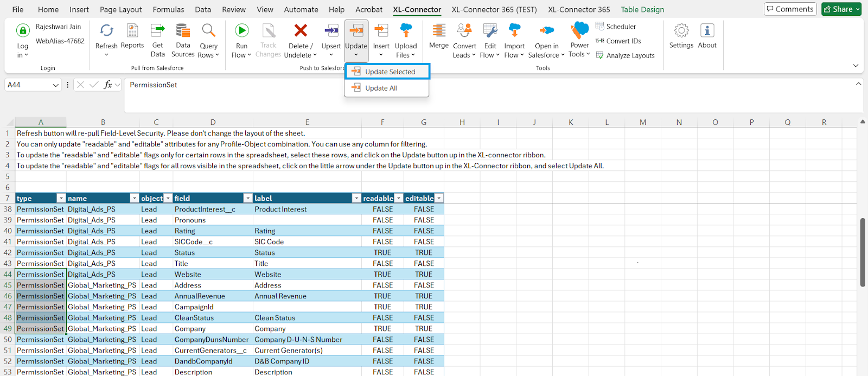Click the Import Flow icon
868x376 pixels.
[x=514, y=30]
